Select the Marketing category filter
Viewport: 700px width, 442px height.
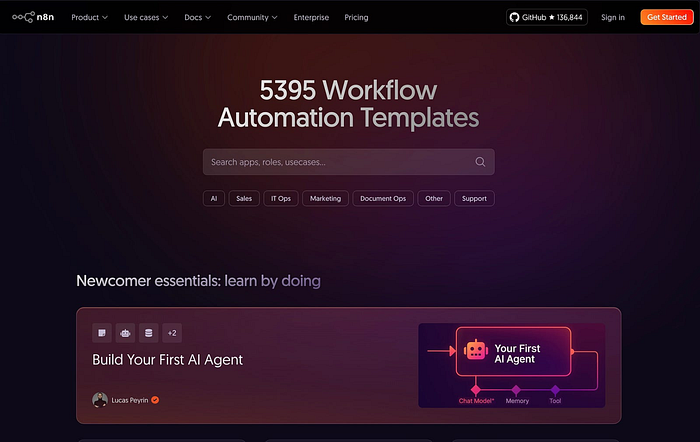click(325, 198)
